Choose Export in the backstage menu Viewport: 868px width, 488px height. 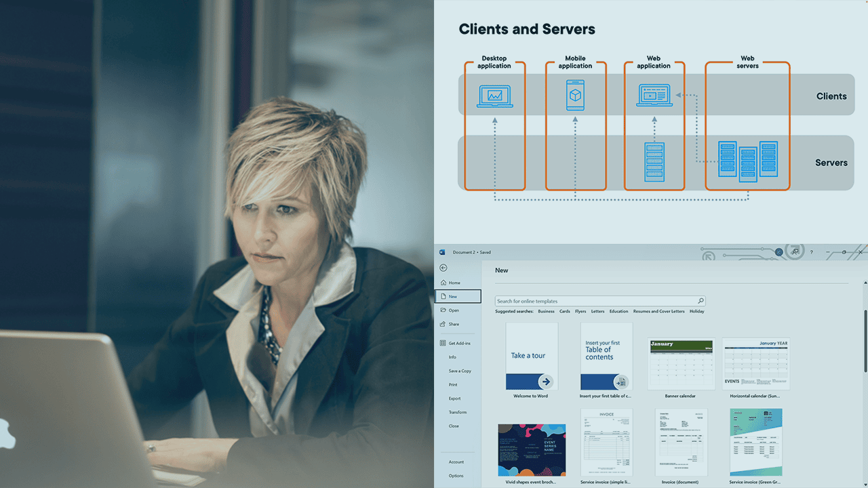[x=454, y=399]
